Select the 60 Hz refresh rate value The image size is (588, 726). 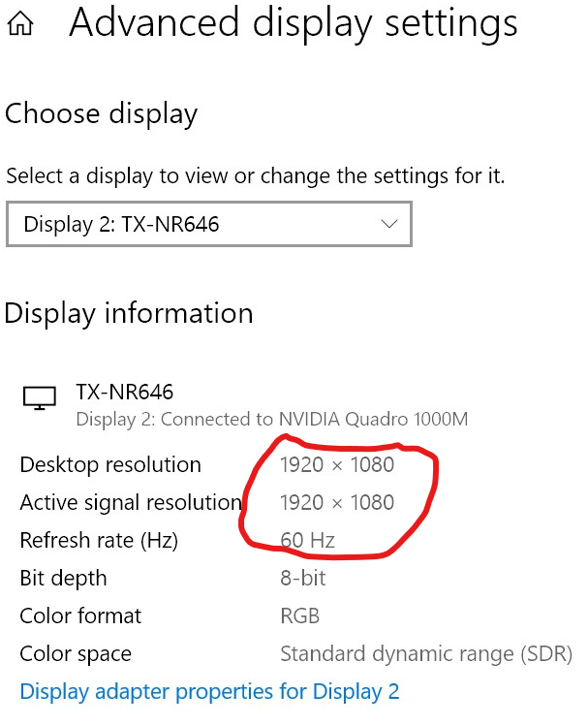[307, 541]
